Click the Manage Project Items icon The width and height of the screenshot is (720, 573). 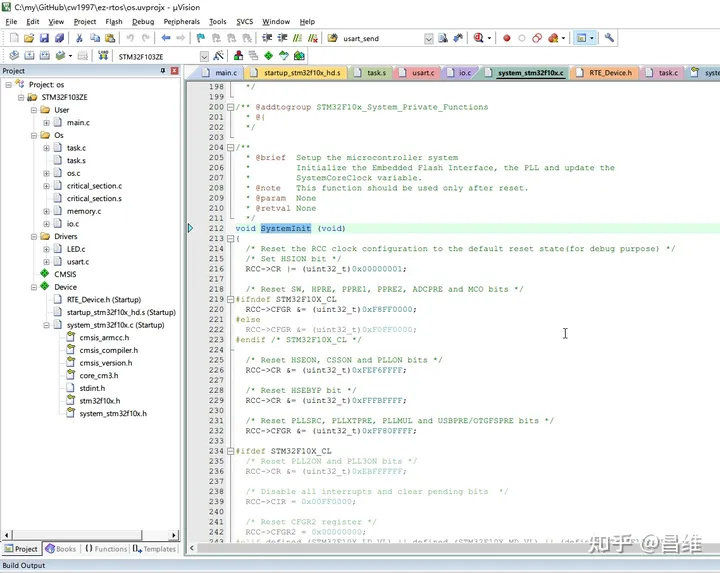pos(238,56)
